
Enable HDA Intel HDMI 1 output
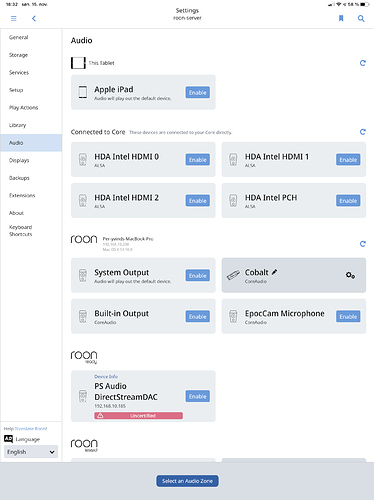[348, 160]
